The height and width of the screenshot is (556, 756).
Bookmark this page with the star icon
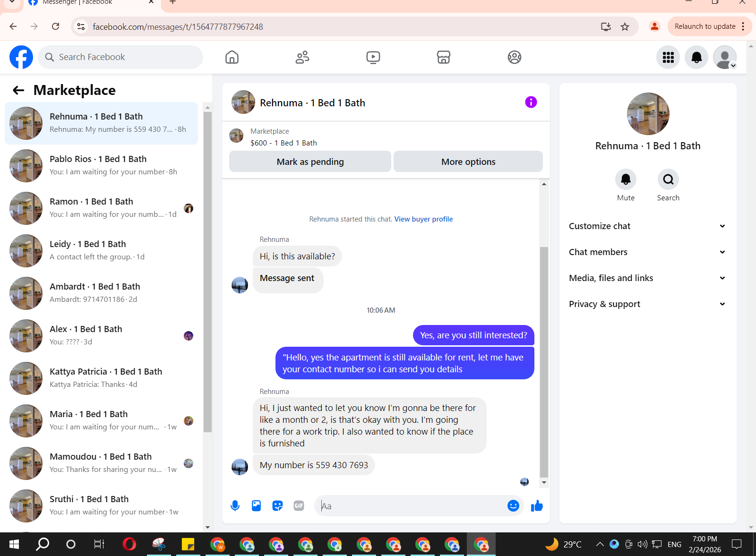pyautogui.click(x=625, y=26)
